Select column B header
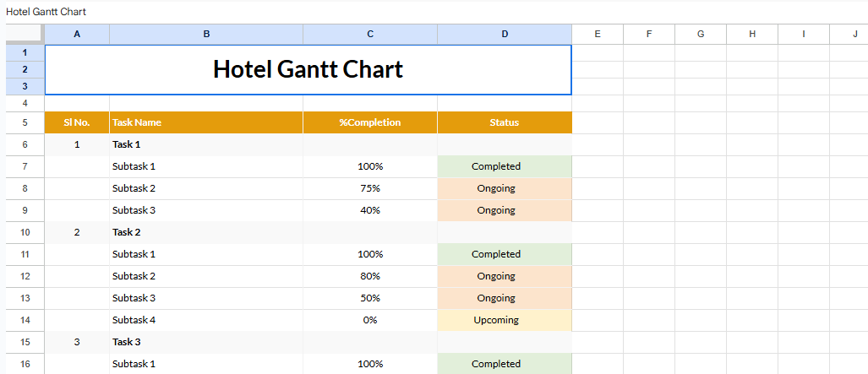This screenshot has height=374, width=868. point(206,34)
